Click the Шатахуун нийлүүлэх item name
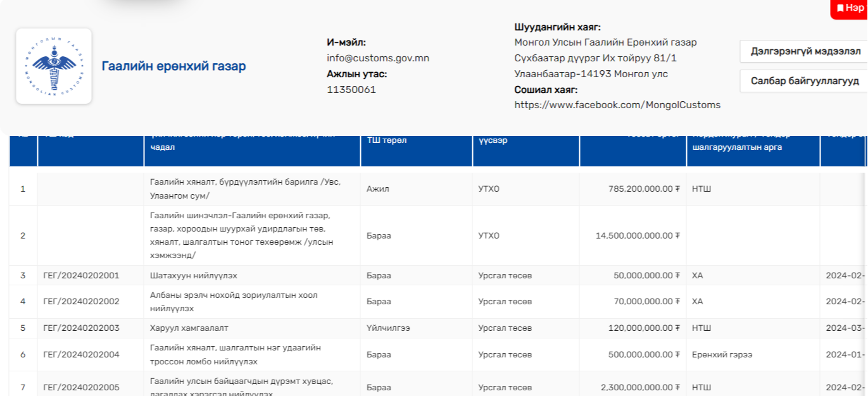 [x=194, y=276]
